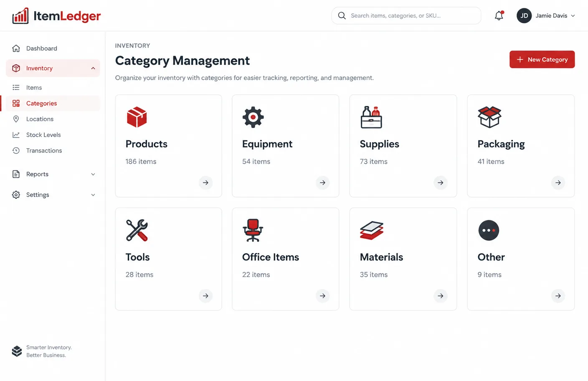Click the stacked sheets Materials icon
This screenshot has height=381, width=588.
[x=372, y=230]
